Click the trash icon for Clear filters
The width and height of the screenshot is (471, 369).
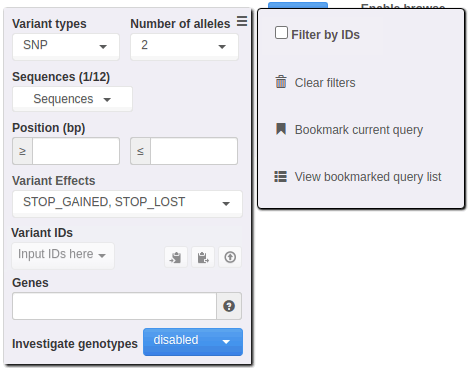point(281,82)
